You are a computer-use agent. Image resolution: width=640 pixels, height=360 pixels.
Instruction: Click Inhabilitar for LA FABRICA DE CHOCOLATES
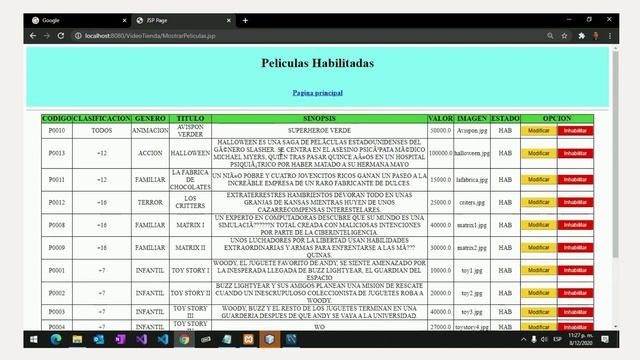575,180
